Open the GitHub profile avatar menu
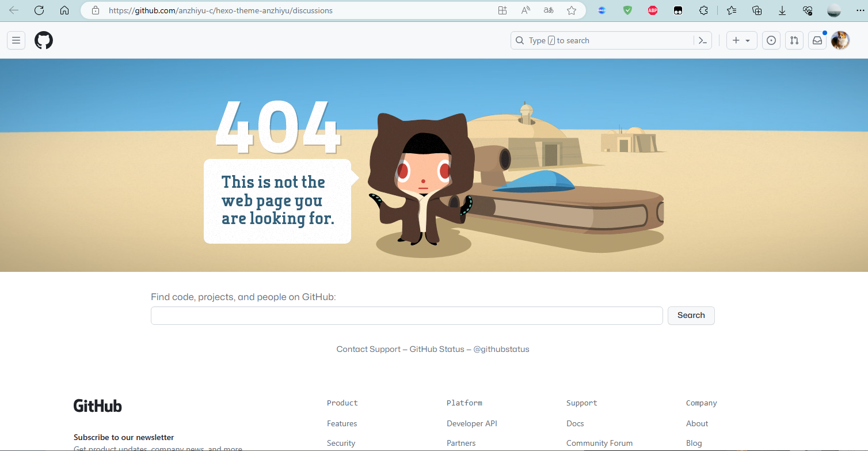Viewport: 868px width, 451px height. click(840, 40)
